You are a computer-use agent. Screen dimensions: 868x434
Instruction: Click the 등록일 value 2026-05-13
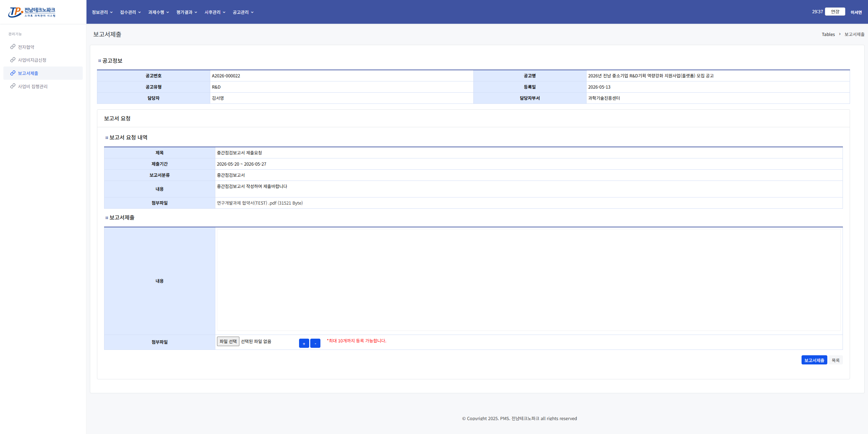pos(599,87)
